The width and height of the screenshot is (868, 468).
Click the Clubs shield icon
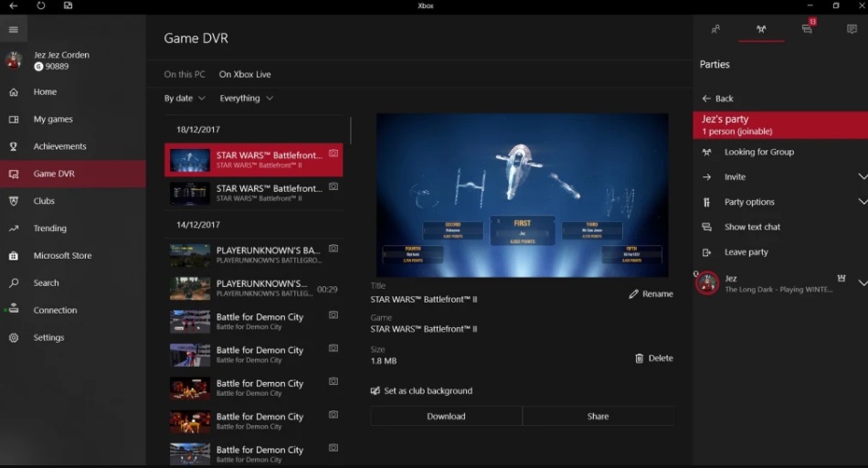(x=14, y=201)
